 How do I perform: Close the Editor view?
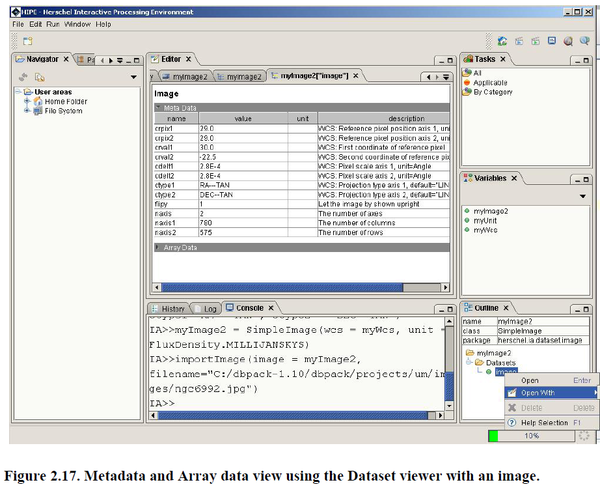(x=188, y=59)
